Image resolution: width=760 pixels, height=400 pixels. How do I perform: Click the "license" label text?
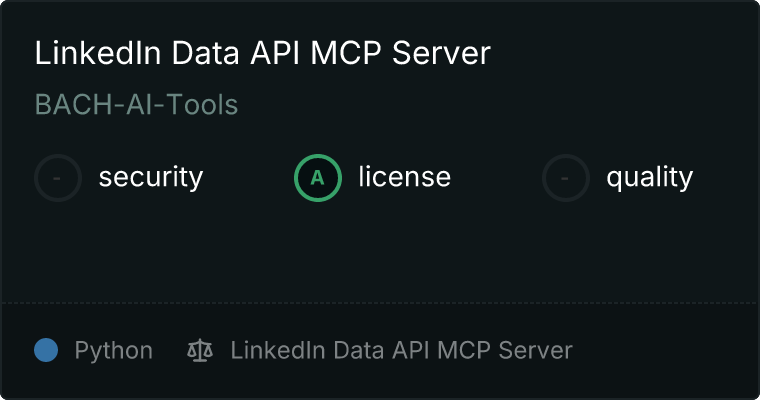tap(404, 178)
